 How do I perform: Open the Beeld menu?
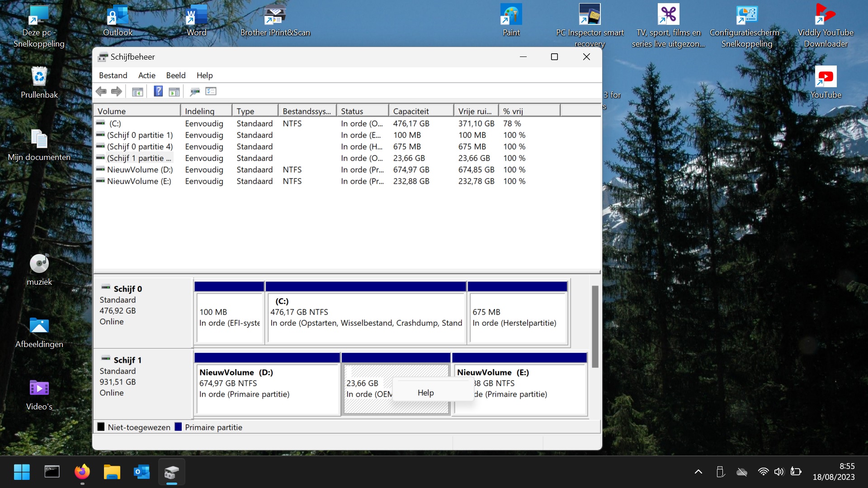click(x=175, y=75)
